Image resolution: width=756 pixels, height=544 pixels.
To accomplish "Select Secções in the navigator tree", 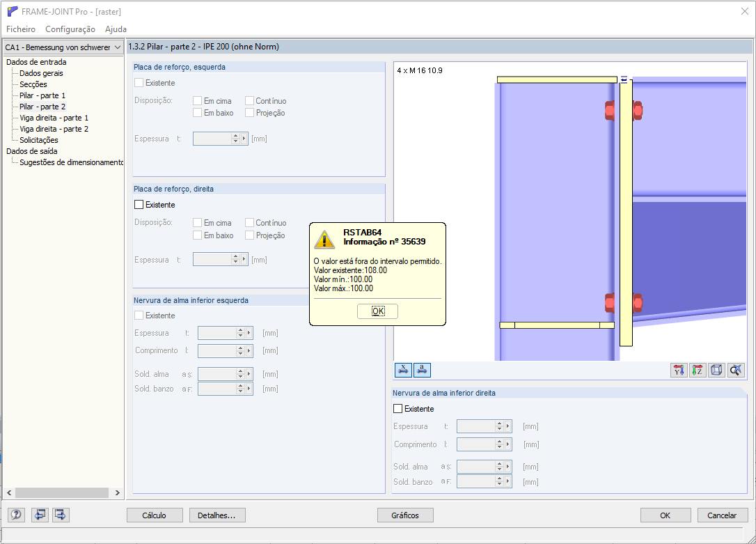I will (x=33, y=84).
